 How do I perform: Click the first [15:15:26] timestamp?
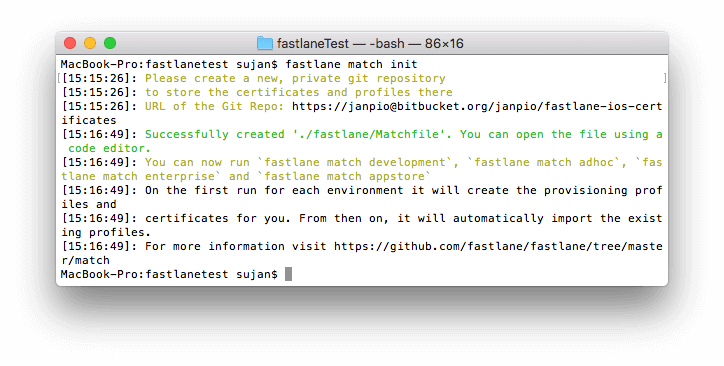[99, 78]
